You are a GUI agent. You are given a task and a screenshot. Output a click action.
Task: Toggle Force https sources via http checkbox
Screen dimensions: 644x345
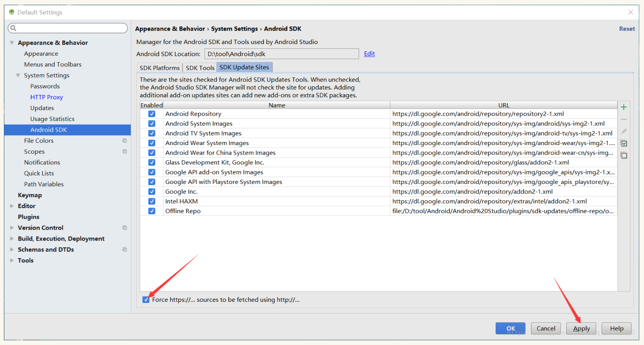[x=146, y=300]
